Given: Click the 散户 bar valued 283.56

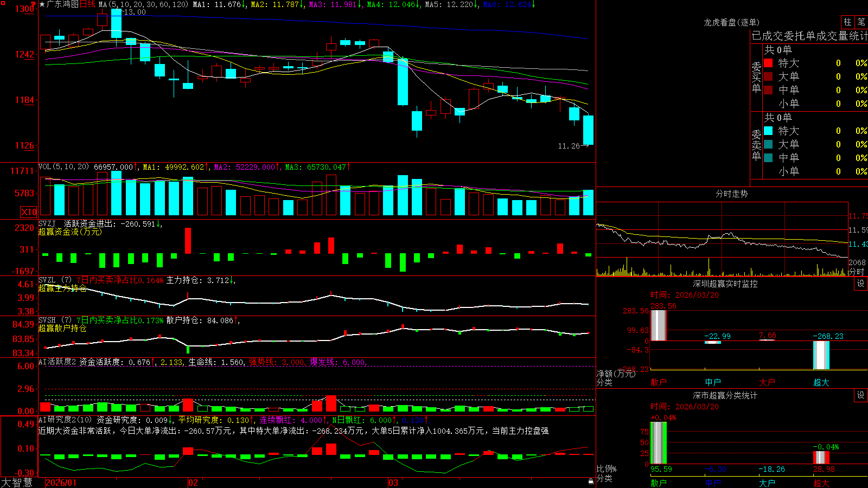Looking at the screenshot, I should coord(658,325).
